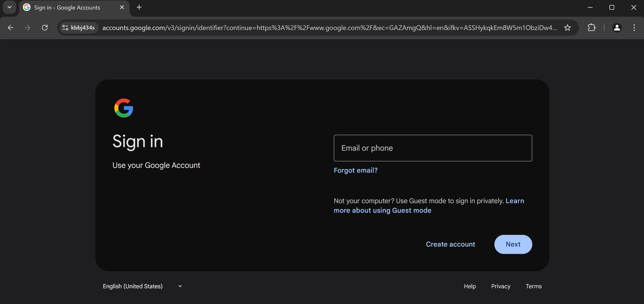Click the Google G logo
The width and height of the screenshot is (644, 304).
point(123,108)
